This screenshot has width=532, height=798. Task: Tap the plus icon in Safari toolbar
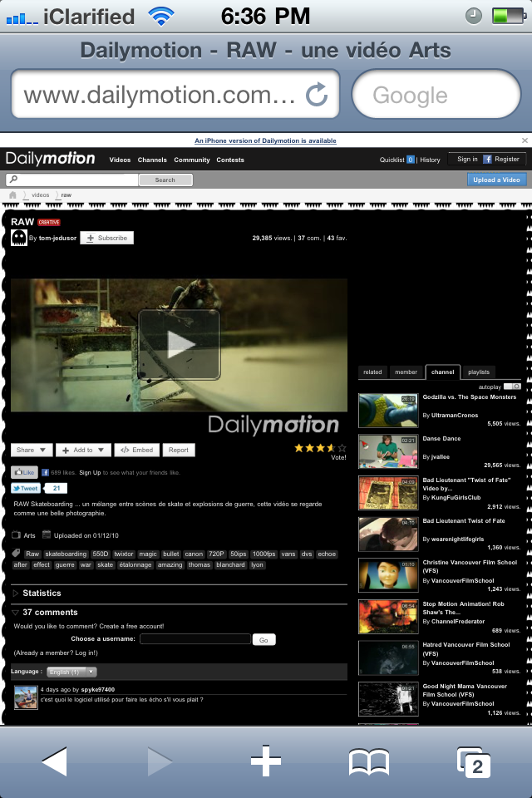point(265,761)
